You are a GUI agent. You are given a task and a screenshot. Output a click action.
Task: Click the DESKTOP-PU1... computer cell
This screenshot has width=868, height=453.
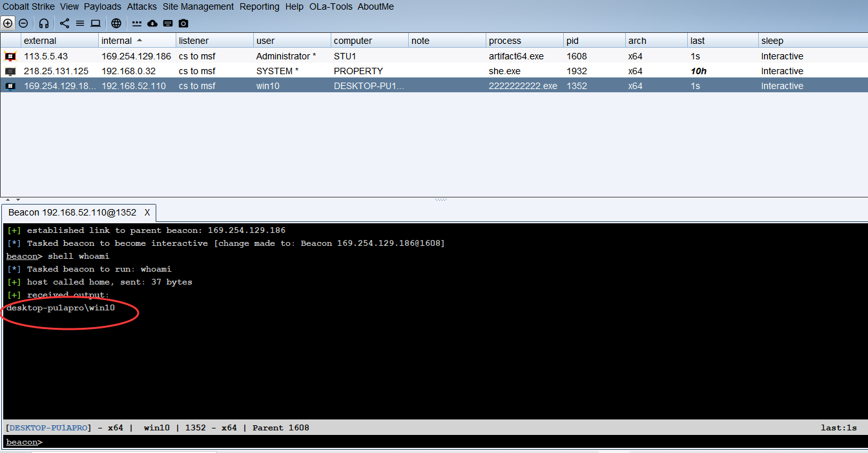(x=369, y=86)
